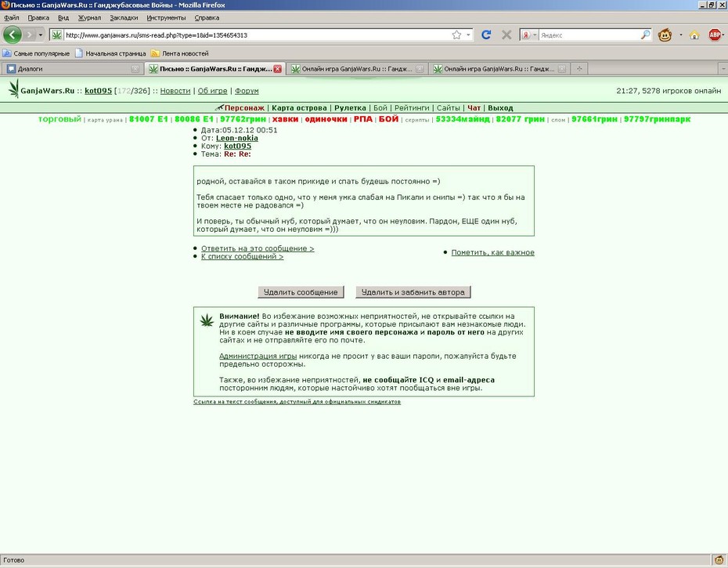Switch to the Диалоги tab
This screenshot has height=568, width=728.
[72, 69]
